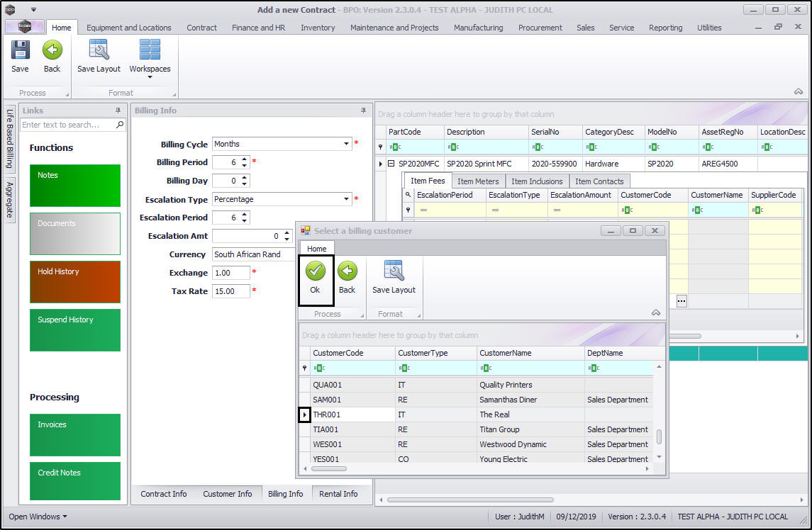Screen dimensions: 812x530
Task: Collapse the SP2020MFC row expander
Action: coord(391,164)
